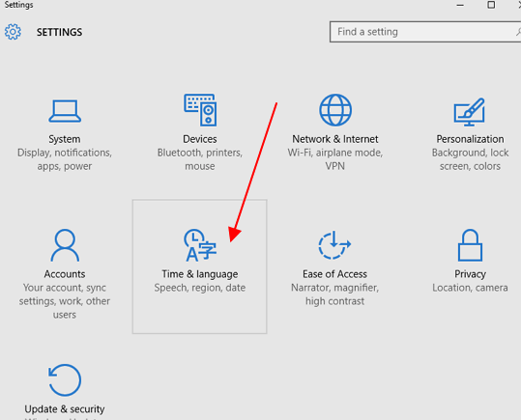
Task: Maximize the Settings window
Action: [x=491, y=5]
